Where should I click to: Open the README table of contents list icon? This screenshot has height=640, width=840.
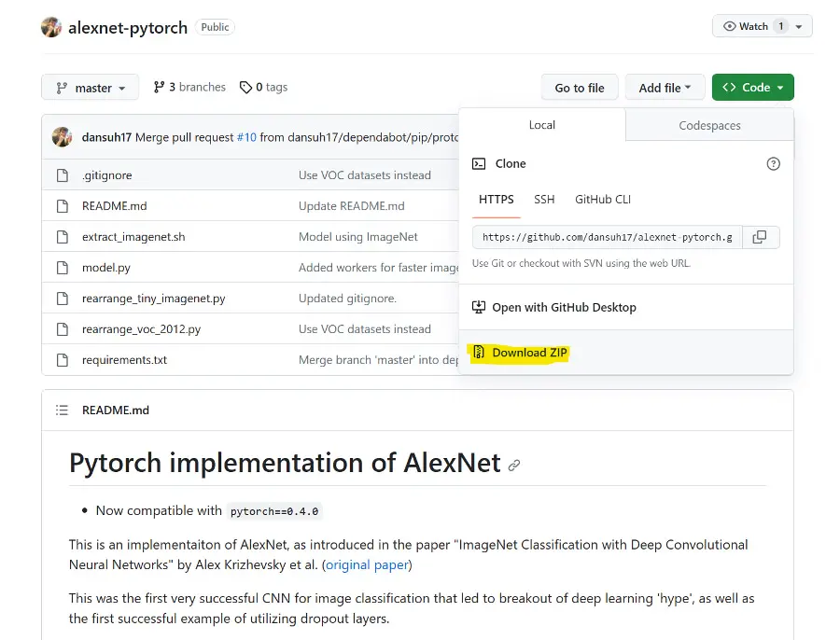(63, 410)
